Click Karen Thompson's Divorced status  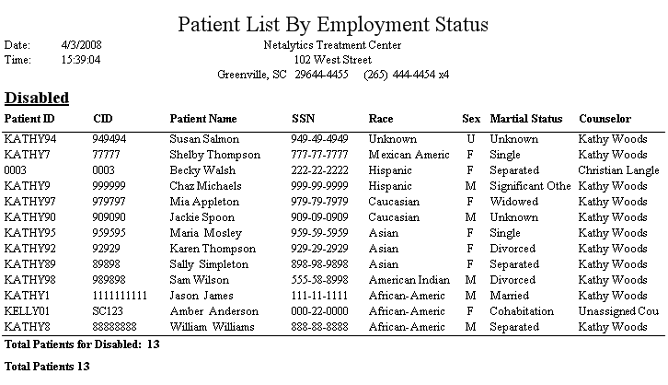[x=513, y=249]
